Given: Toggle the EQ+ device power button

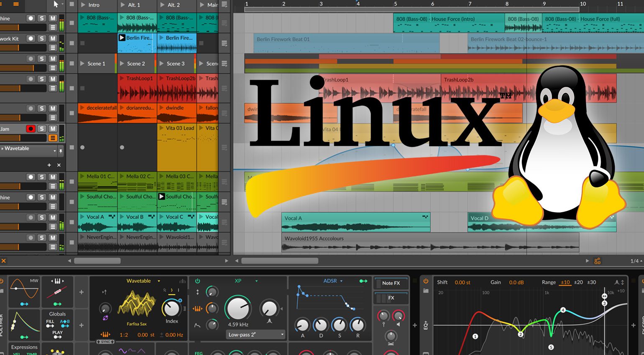Looking at the screenshot, I should pos(426,281).
